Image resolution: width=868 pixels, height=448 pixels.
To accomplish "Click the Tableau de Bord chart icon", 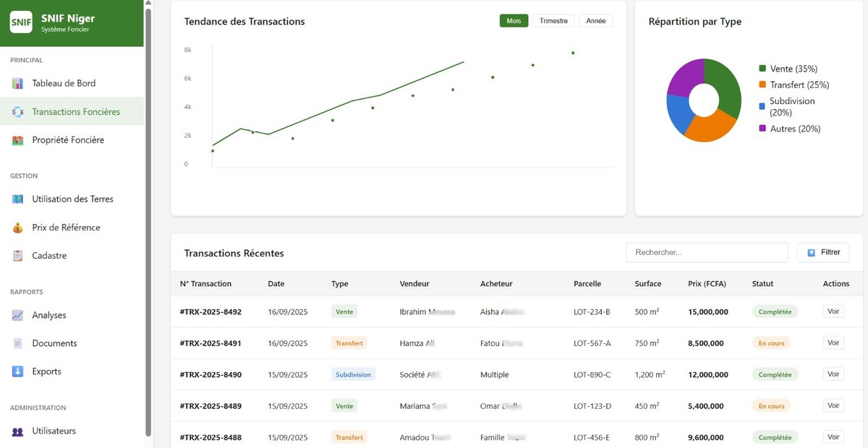I will 17,83.
